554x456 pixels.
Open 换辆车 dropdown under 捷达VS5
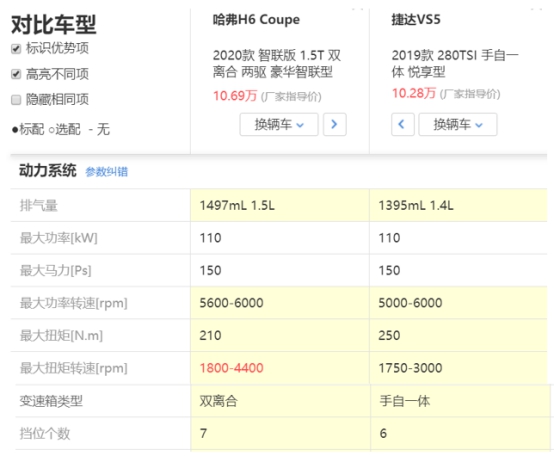458,124
